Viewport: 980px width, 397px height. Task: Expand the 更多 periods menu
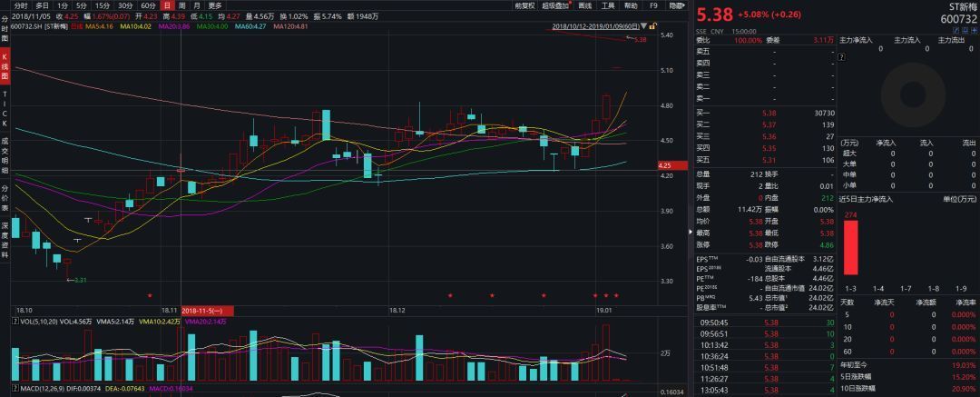215,5
